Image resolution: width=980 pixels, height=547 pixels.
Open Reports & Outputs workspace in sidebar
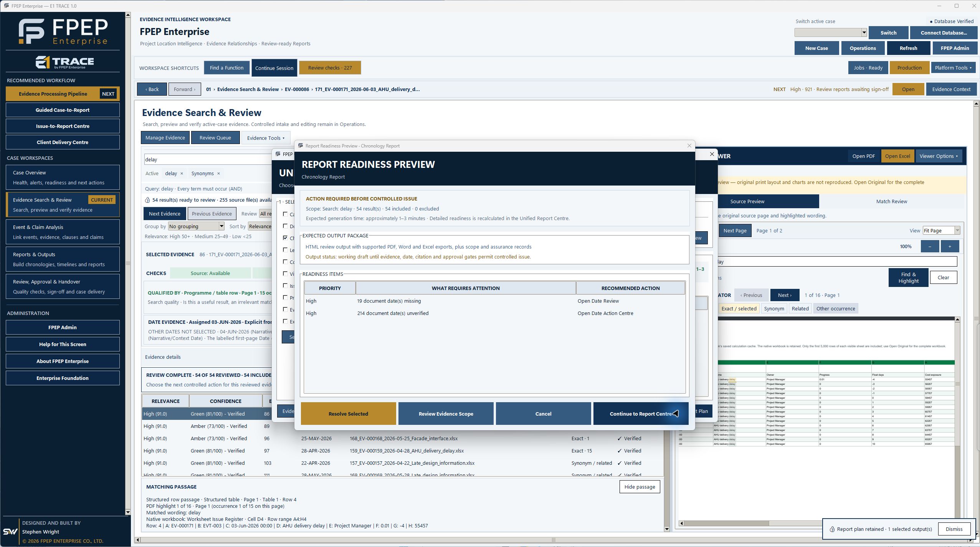(x=63, y=259)
